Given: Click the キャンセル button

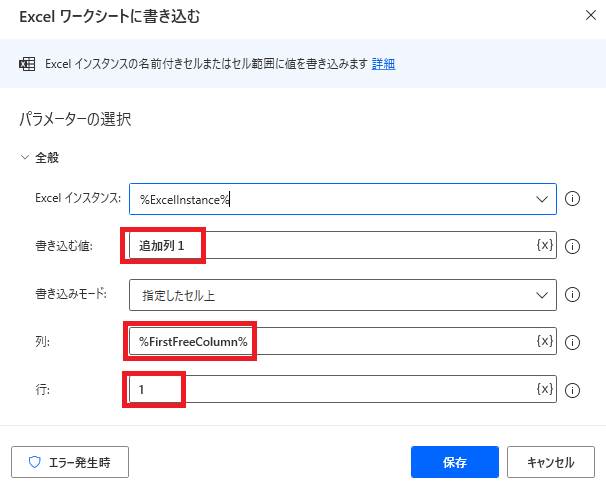Looking at the screenshot, I should pyautogui.click(x=551, y=462).
